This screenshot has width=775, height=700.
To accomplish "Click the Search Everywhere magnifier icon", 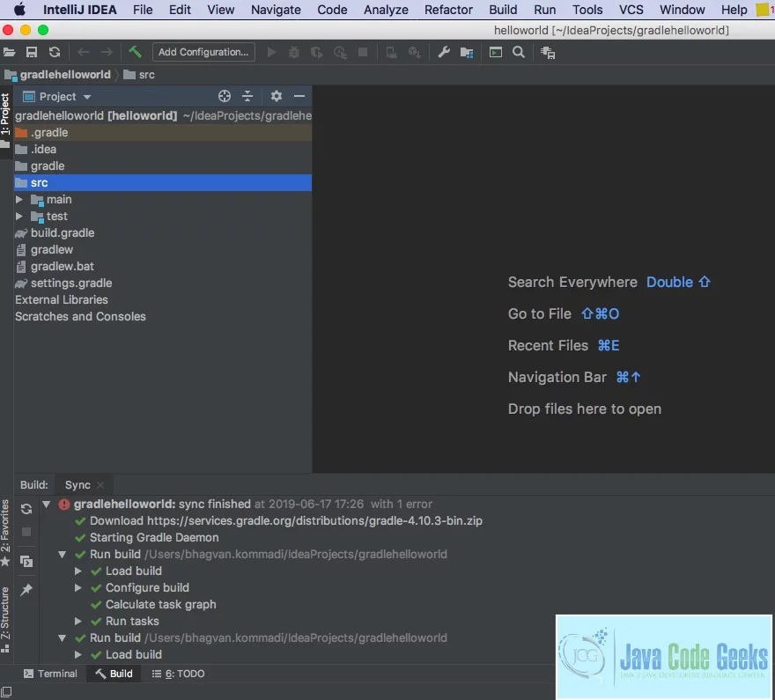I will [x=519, y=52].
